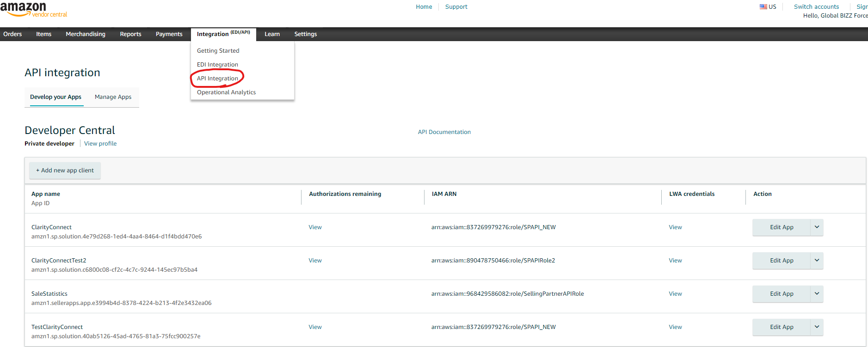
Task: Click the App name column header
Action: coord(46,194)
